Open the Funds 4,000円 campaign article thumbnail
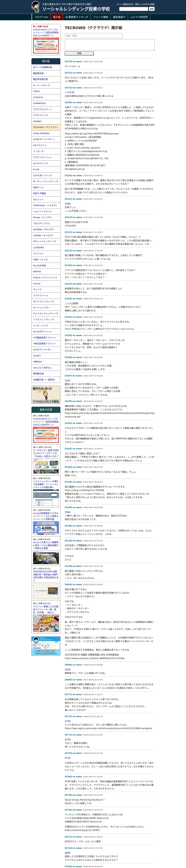 (x=46, y=528)
